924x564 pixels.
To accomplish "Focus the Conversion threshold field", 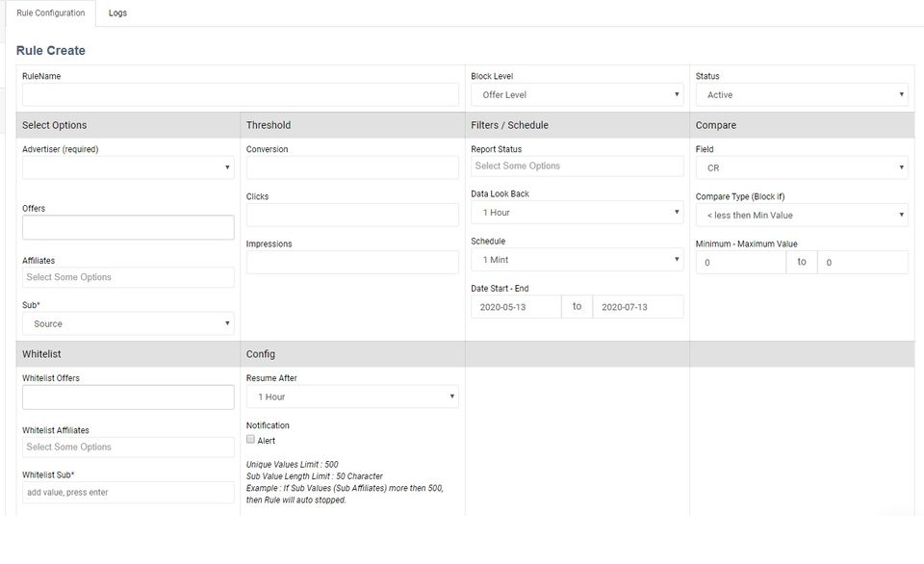I will [352, 167].
